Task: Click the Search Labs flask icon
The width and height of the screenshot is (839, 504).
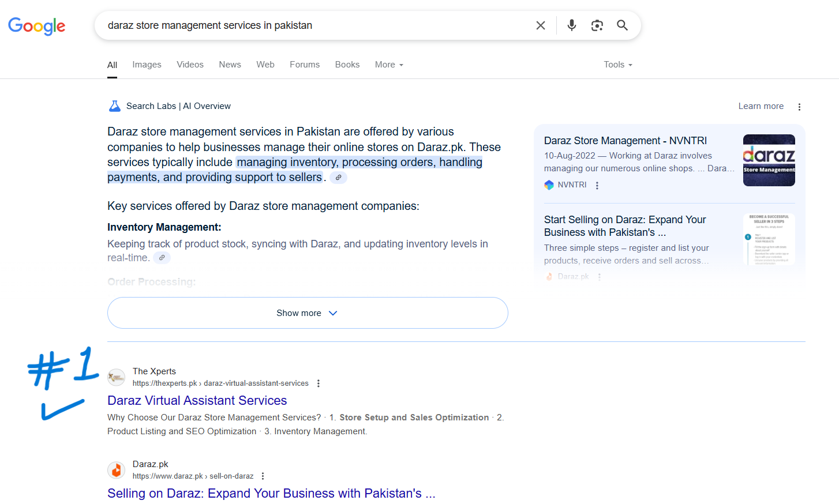Action: point(115,106)
